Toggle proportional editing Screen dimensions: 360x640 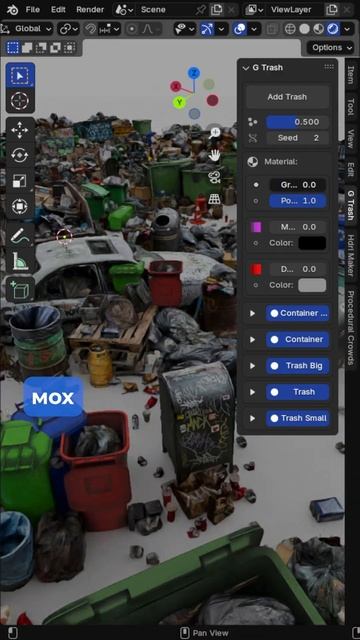coord(132,29)
